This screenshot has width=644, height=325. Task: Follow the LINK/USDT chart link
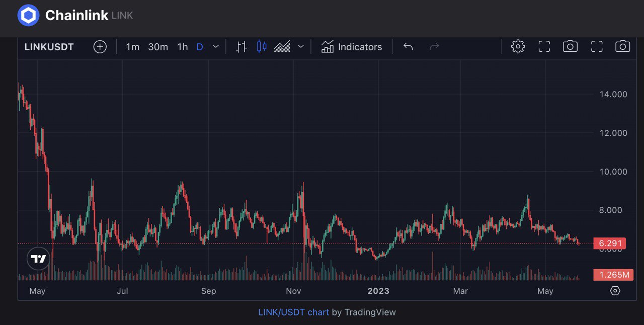293,312
